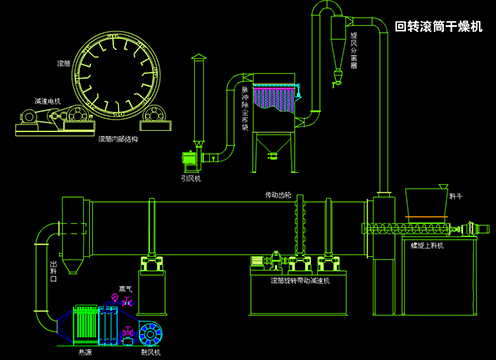
Task: Select the discharge outlet (出料口) cone
Action: pyautogui.click(x=71, y=266)
